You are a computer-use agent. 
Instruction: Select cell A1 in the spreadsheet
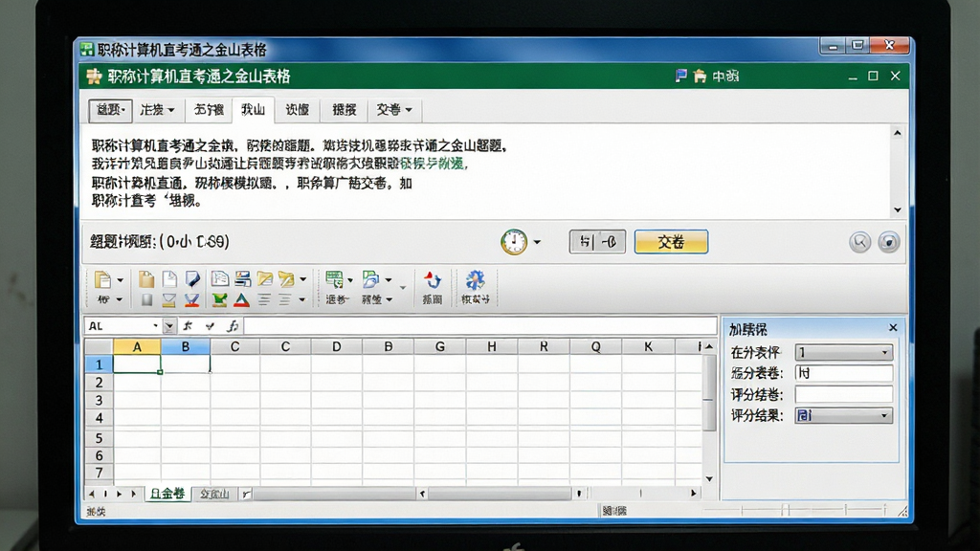click(x=137, y=364)
